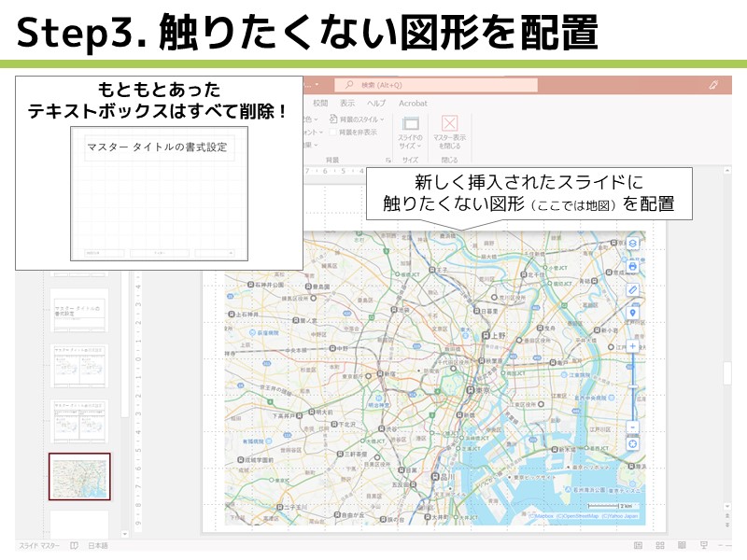The image size is (747, 560).
Task: Click the 品川 station label on the map
Action: pos(447,477)
